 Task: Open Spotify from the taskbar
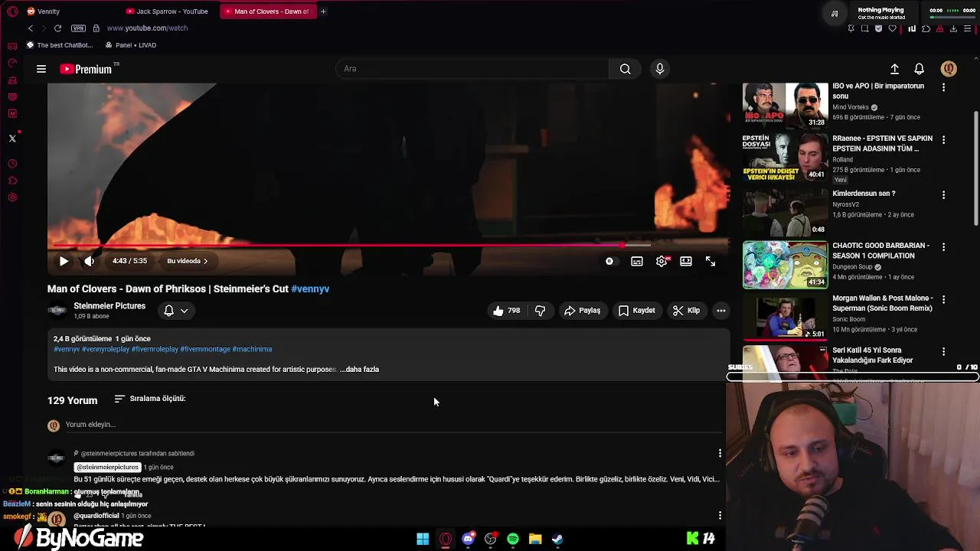pyautogui.click(x=513, y=539)
